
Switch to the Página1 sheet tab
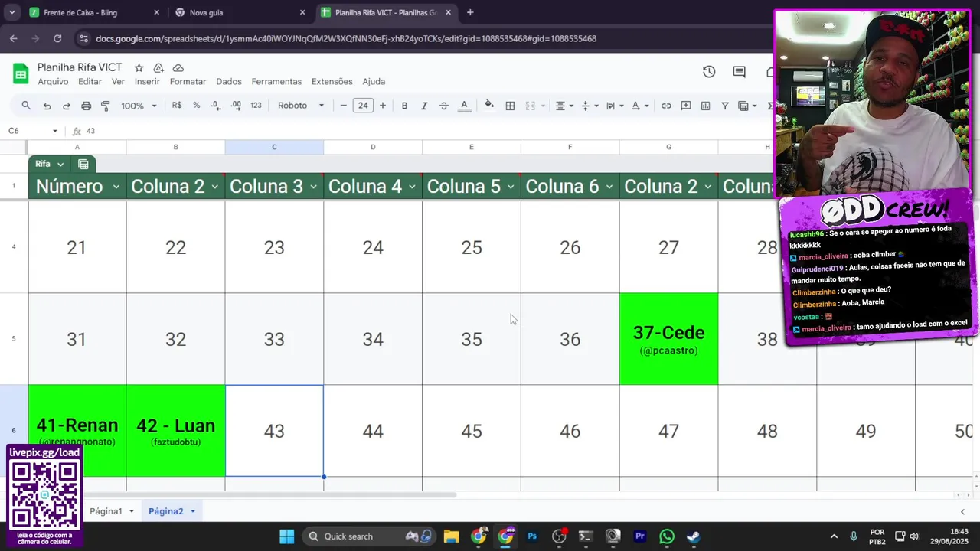pos(106,511)
